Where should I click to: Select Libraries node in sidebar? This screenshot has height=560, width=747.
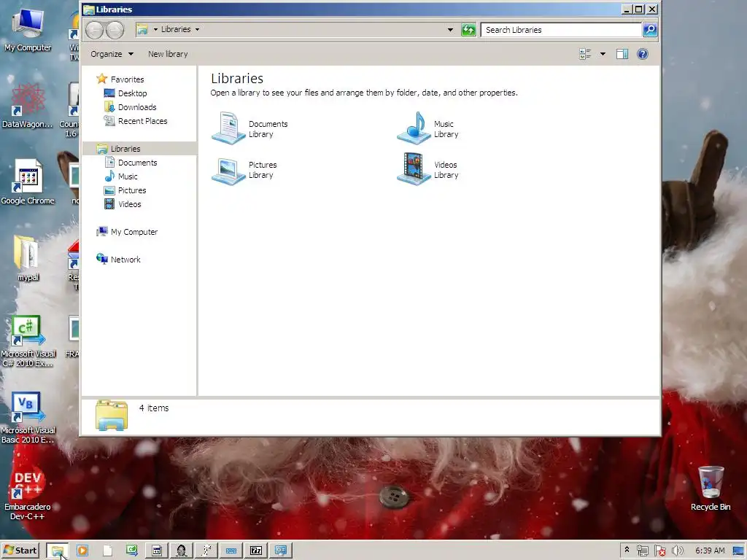coord(125,149)
